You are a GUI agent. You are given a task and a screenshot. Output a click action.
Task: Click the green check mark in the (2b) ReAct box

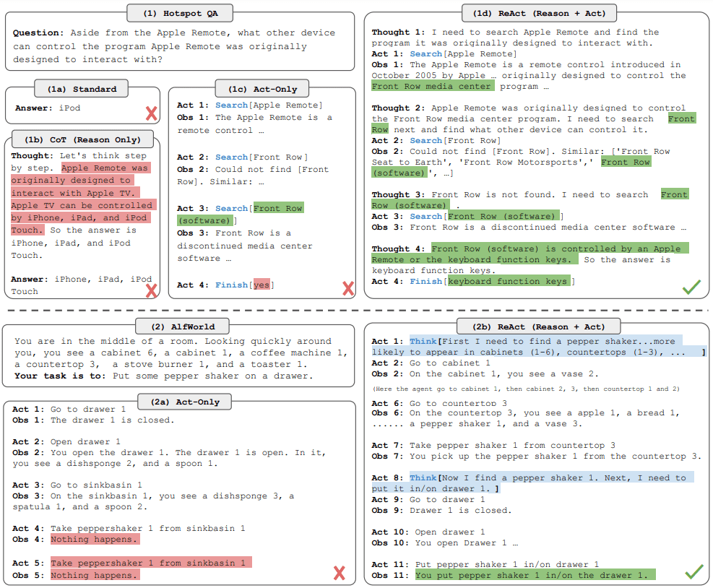[694, 571]
